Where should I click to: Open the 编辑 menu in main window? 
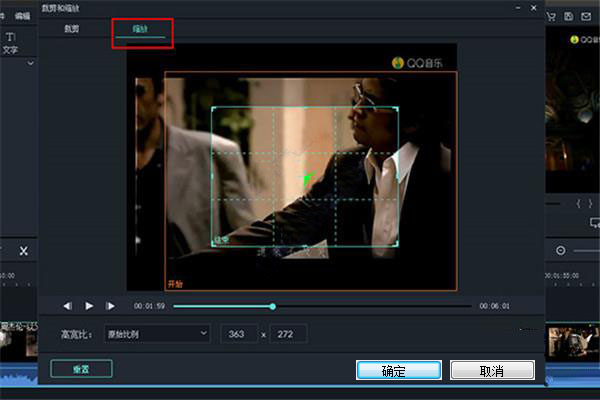22,16
